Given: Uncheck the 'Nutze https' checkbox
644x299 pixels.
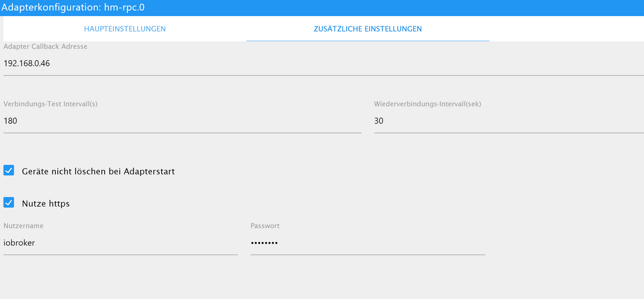Looking at the screenshot, I should pos(9,203).
